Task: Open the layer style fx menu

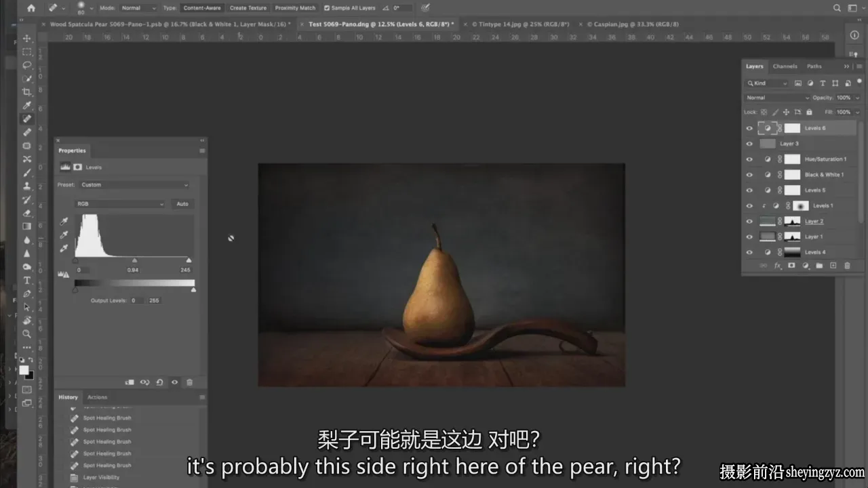Action: click(x=778, y=266)
